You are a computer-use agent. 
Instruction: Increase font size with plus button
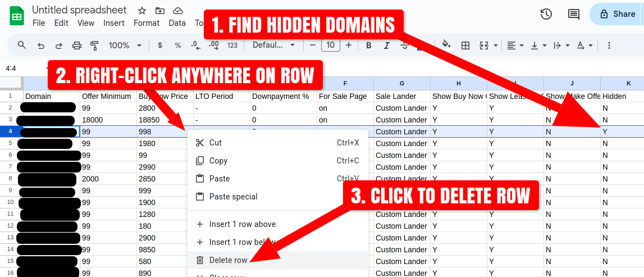(349, 45)
